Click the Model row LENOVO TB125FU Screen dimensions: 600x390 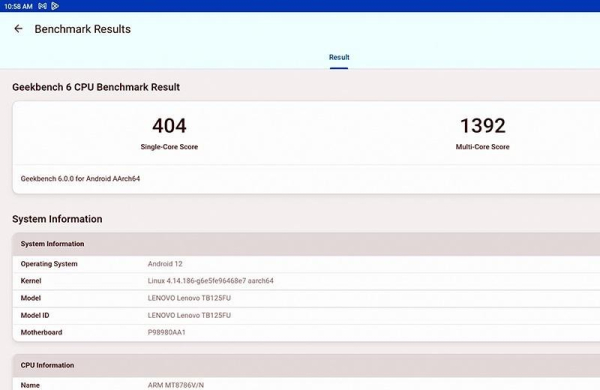coord(306,298)
